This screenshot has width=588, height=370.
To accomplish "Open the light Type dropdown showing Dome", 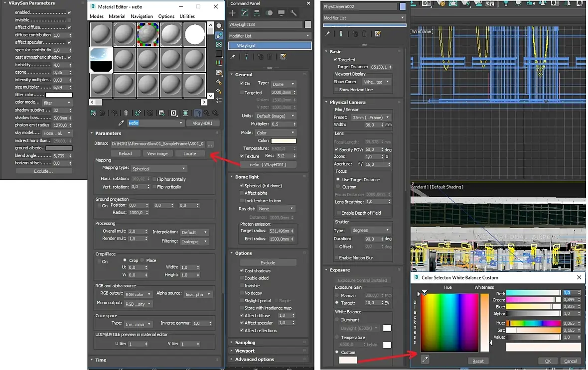I will (283, 84).
